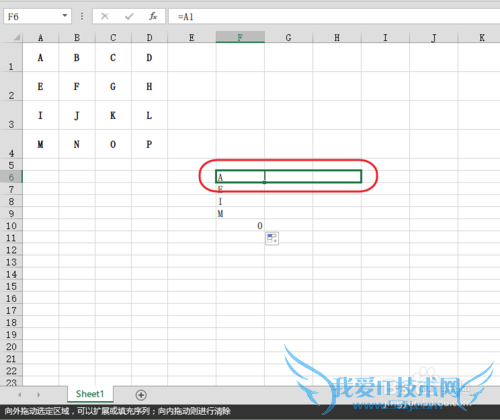This screenshot has width=500, height=420.
Task: Select column G header
Action: 288,38
